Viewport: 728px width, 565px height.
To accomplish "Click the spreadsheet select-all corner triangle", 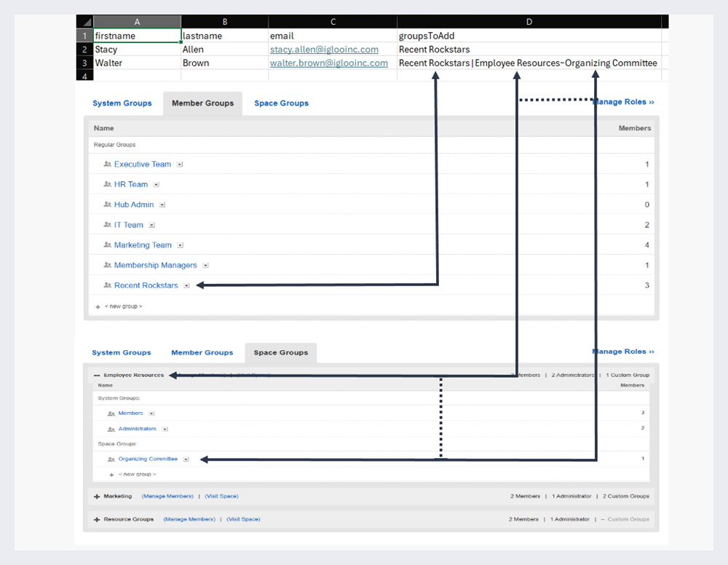I will [85, 22].
